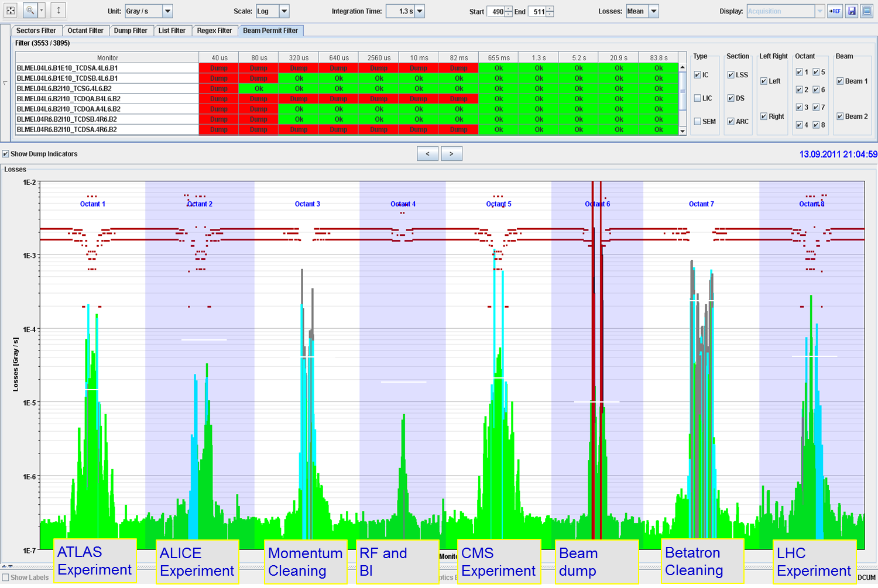Open the Scale dropdown showing Log
The height and width of the screenshot is (588, 878).
pyautogui.click(x=272, y=11)
